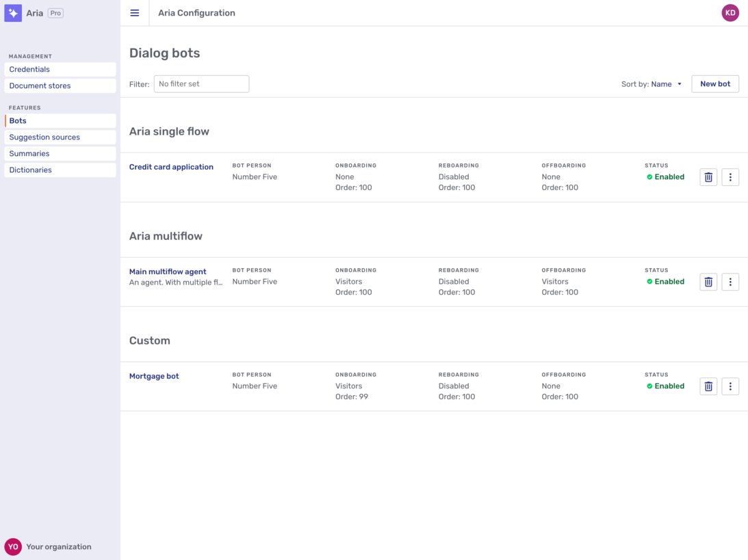This screenshot has height=560, width=748.
Task: Delete the Main multiflow agent bot
Action: [x=708, y=281]
